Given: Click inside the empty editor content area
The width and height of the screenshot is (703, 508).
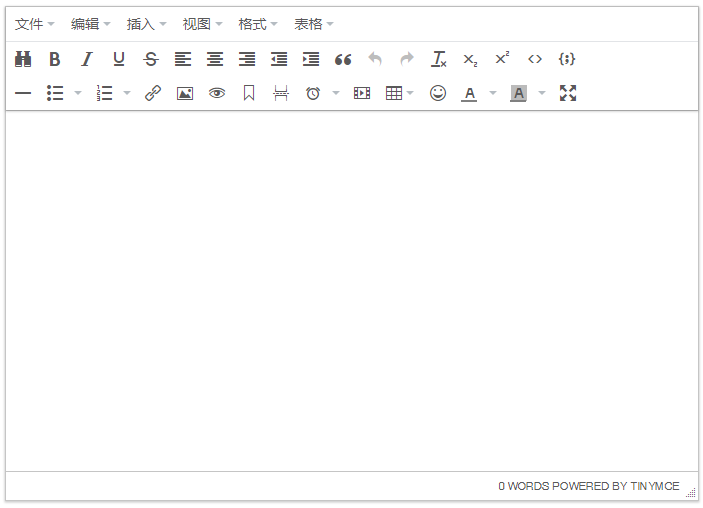Looking at the screenshot, I should [352, 291].
